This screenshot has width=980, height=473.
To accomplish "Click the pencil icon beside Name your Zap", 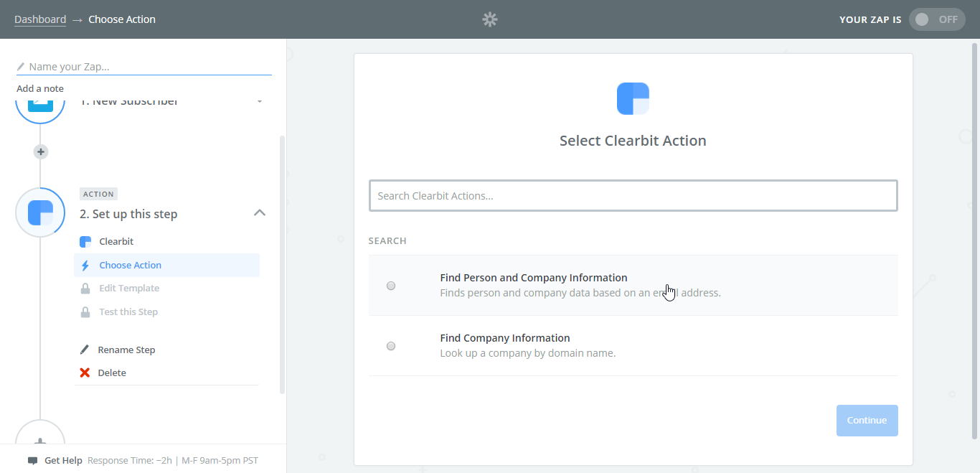I will [x=21, y=67].
